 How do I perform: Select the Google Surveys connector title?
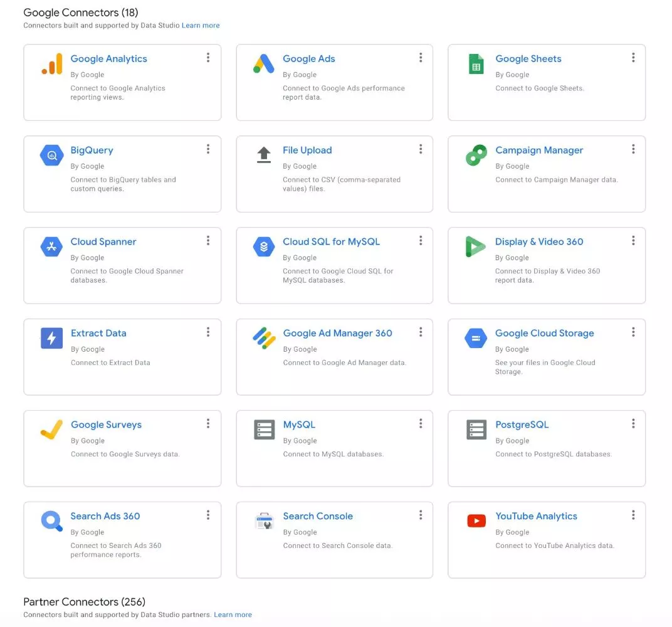[107, 424]
